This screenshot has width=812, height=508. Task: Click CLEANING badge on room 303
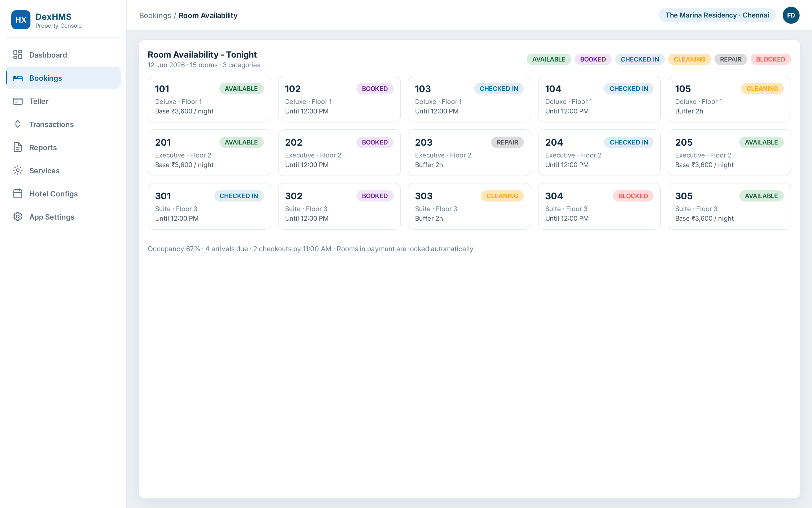click(x=502, y=196)
